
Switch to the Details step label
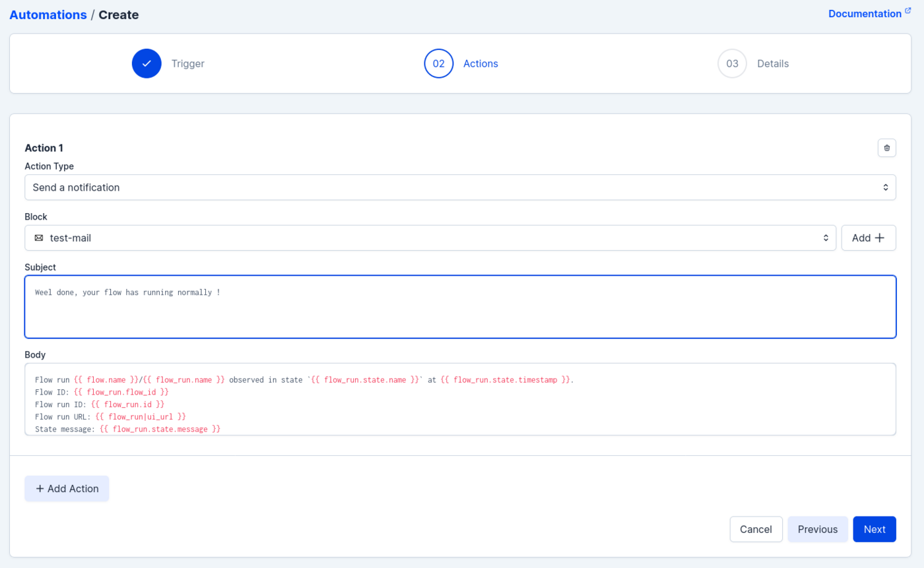coord(773,64)
